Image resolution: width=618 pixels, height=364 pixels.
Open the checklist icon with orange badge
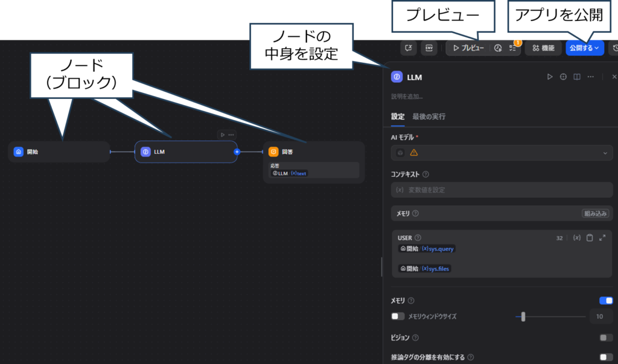click(512, 48)
